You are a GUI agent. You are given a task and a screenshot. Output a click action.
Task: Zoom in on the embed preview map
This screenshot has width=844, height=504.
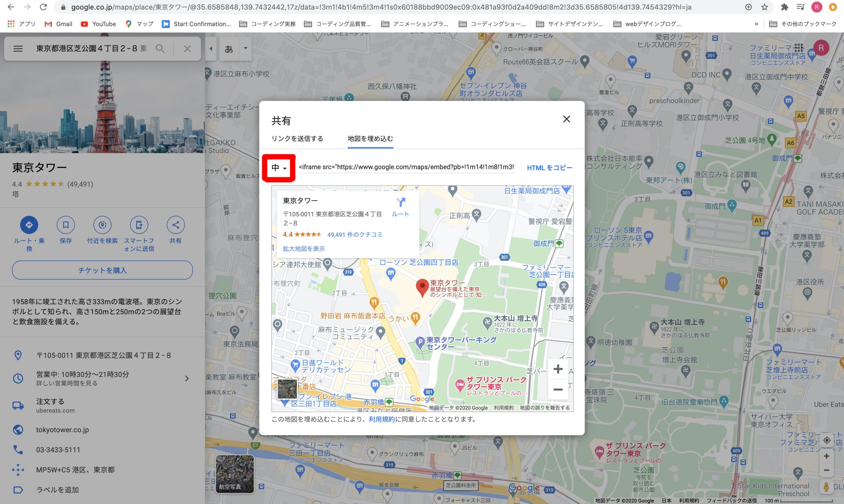[558, 369]
